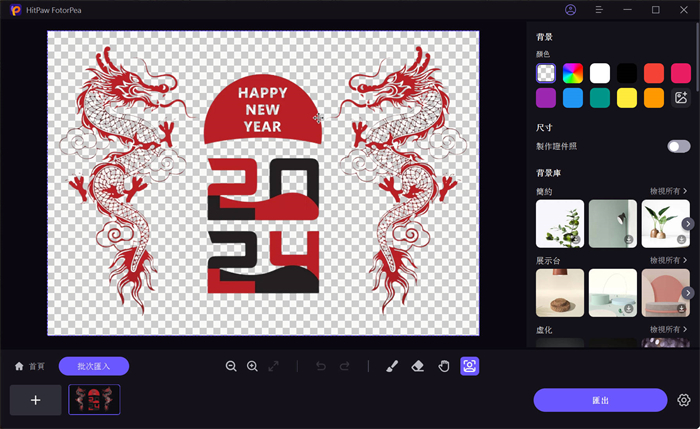Download the potted plant vase background

[x=681, y=240]
